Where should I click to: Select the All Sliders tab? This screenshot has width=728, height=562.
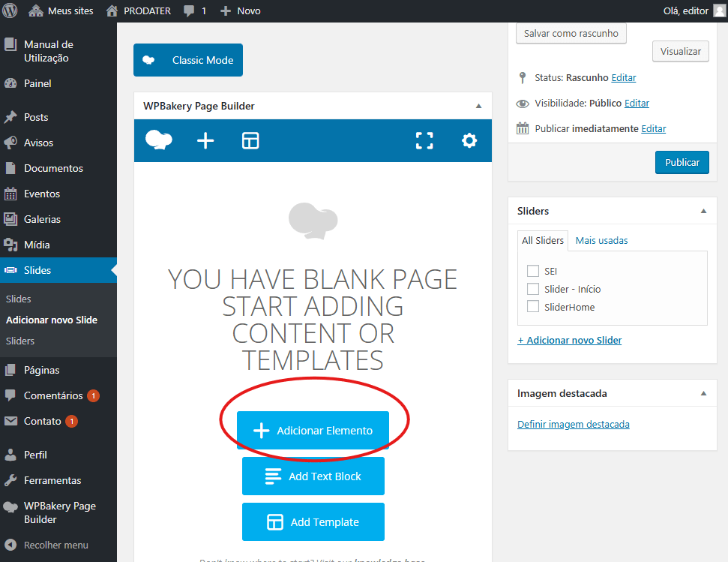[x=543, y=241]
